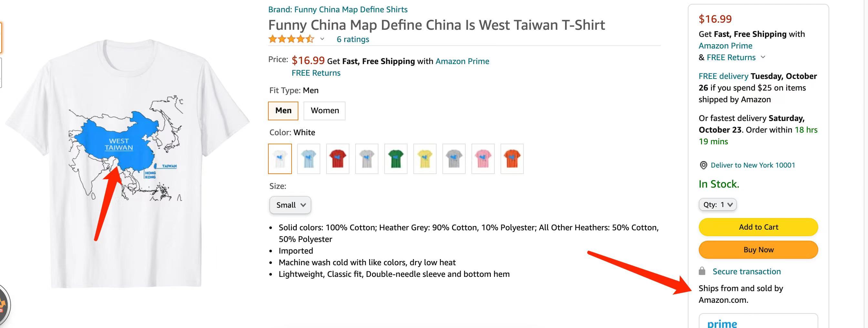Expand the FREE Returns chevron in buy box

(763, 57)
